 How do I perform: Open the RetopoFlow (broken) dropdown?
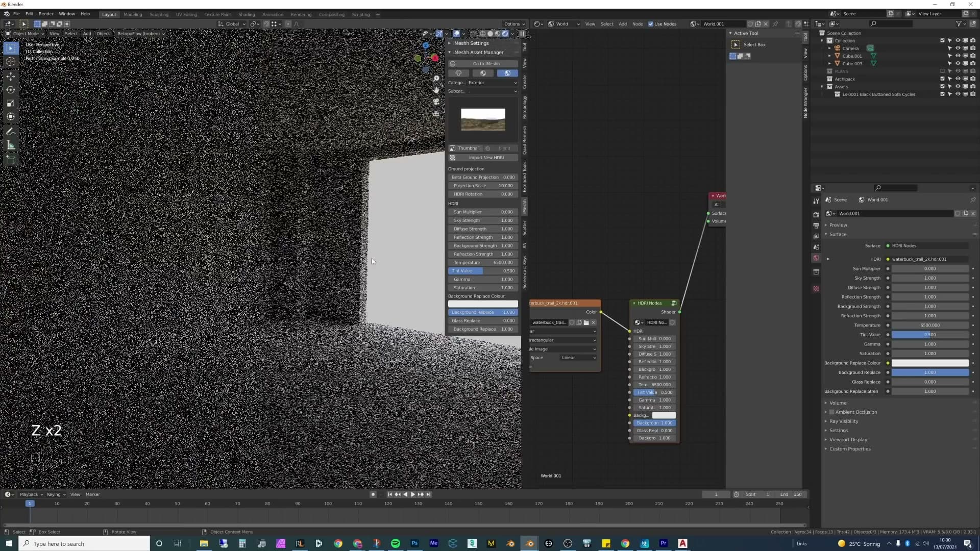[x=140, y=34]
